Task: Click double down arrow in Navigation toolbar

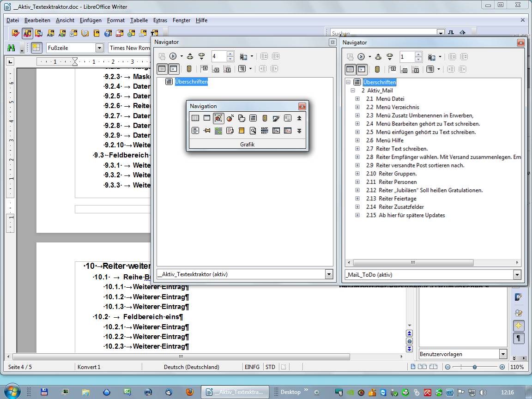Action: click(299, 131)
